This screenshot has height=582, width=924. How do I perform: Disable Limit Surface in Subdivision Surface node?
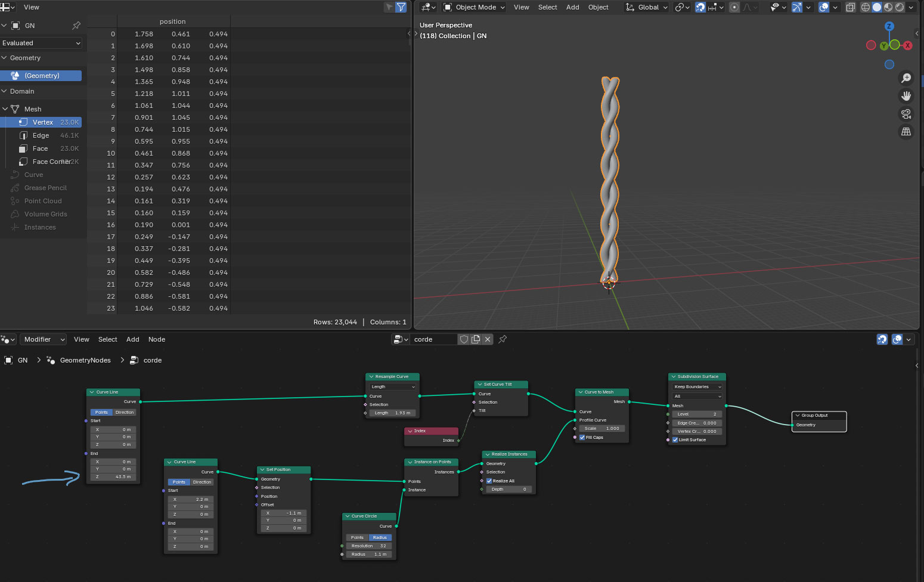tap(675, 439)
